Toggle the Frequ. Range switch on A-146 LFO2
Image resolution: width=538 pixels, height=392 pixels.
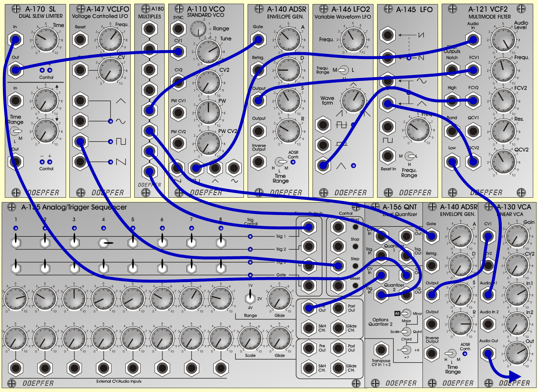tap(343, 70)
